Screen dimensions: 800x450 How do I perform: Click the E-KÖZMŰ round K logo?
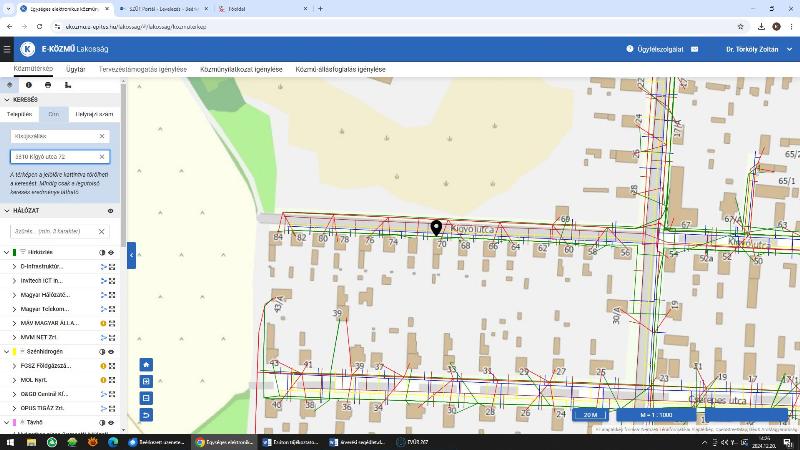28,49
